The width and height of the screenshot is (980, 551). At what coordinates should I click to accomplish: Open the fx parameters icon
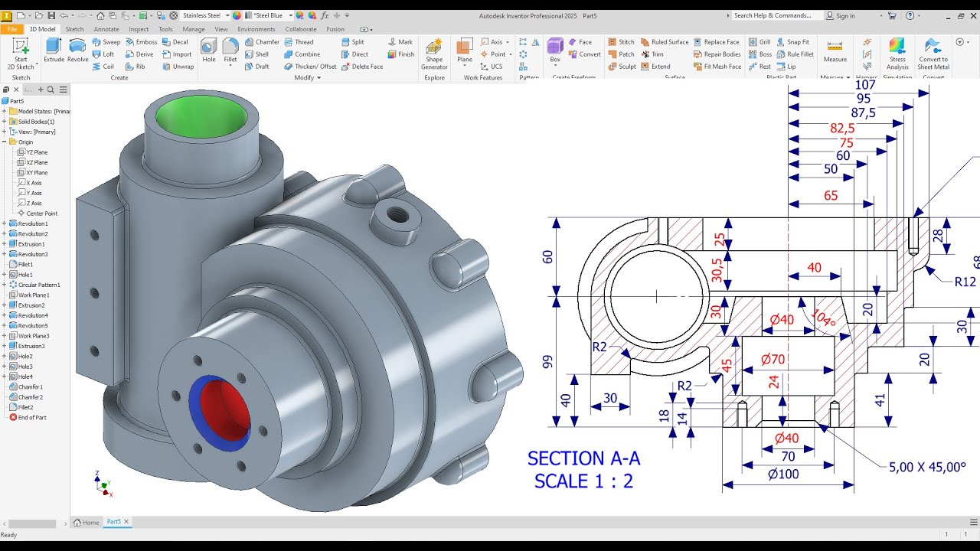[325, 15]
